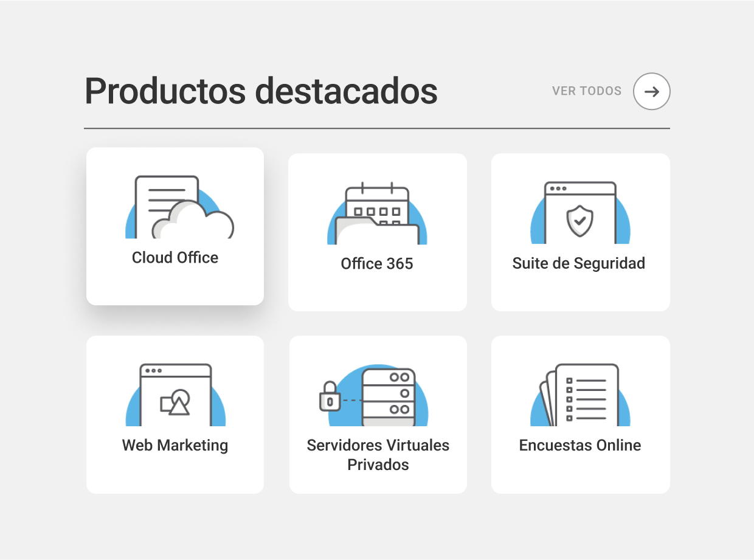
Task: Click the Cloud Office document-and-cloud icon
Action: coord(179,208)
